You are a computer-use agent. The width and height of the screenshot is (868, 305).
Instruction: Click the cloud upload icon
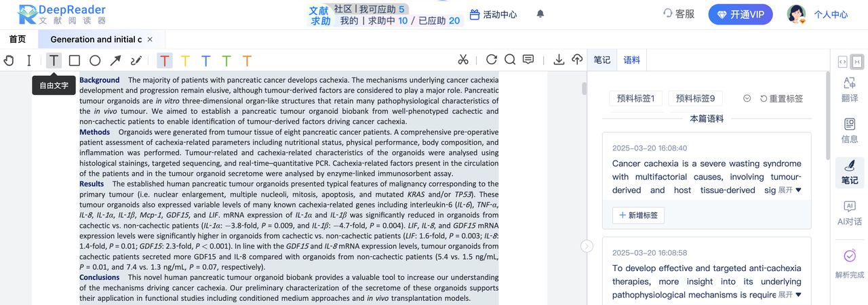click(577, 60)
